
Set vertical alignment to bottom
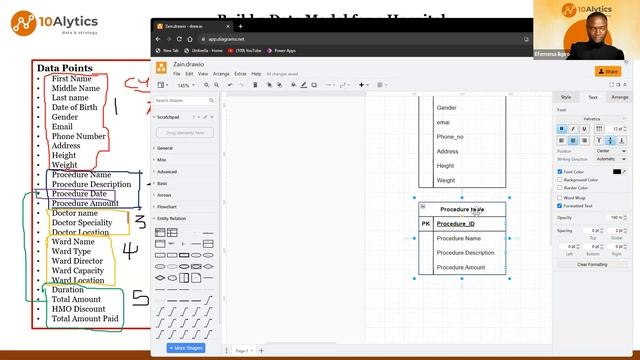click(622, 140)
